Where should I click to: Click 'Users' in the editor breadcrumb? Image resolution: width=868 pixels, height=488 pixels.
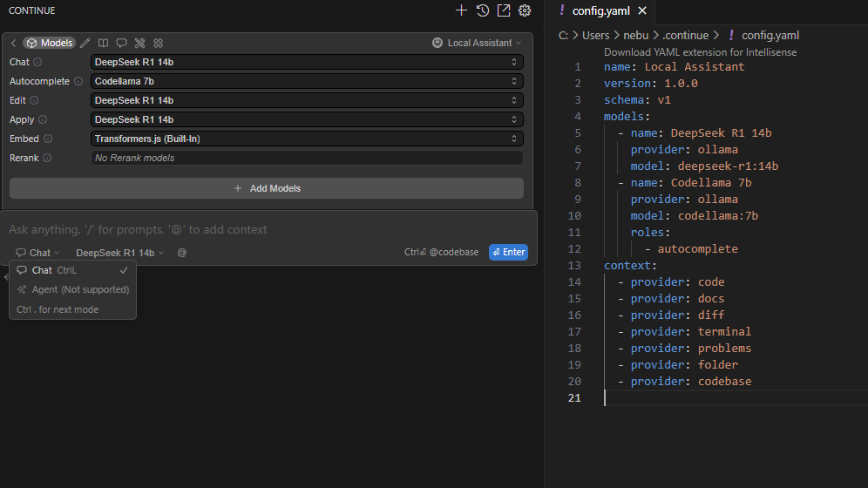595,36
